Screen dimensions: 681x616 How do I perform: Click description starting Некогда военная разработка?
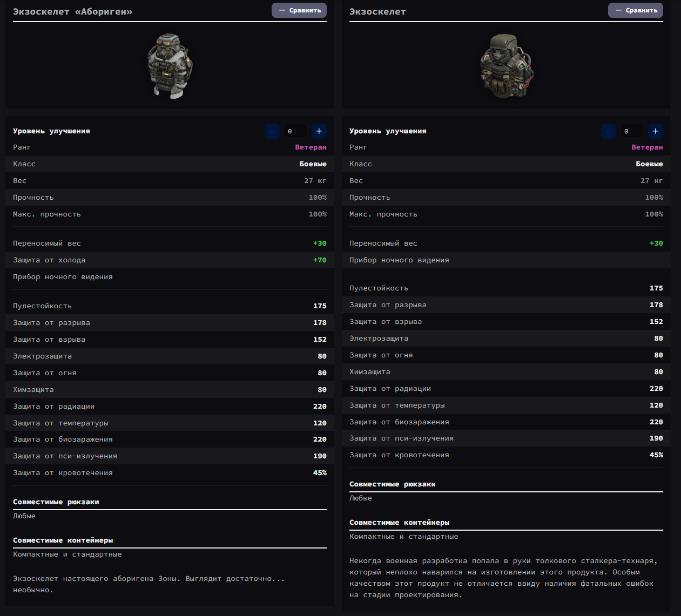point(503,578)
